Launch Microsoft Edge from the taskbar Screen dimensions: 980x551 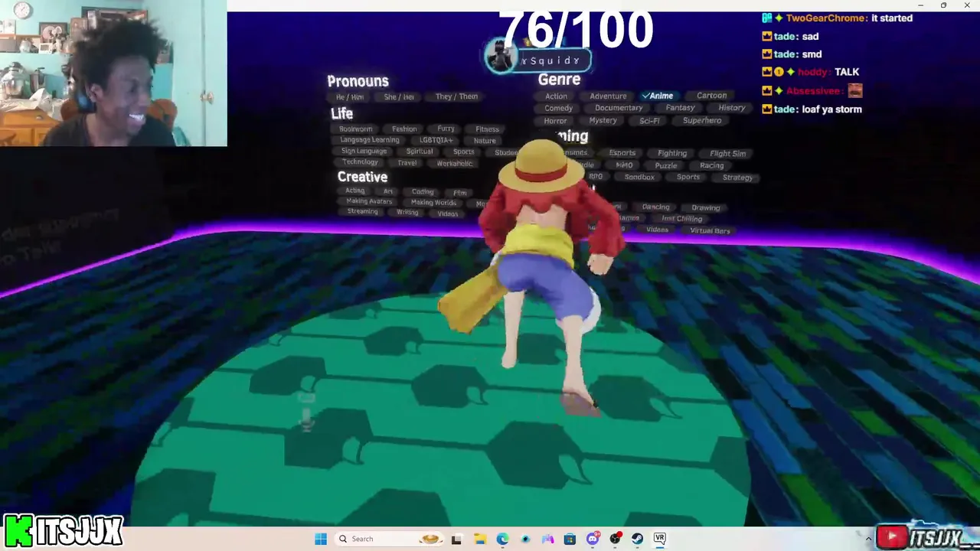(x=502, y=539)
